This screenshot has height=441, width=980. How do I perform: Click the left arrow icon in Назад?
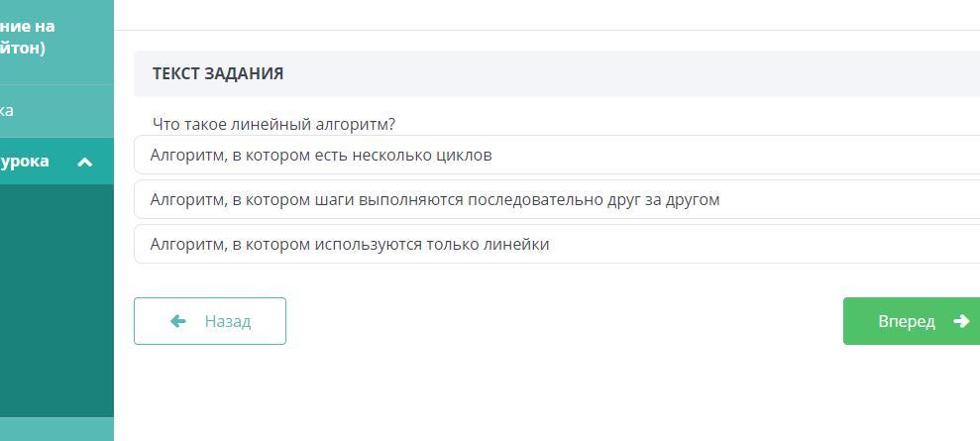click(178, 321)
